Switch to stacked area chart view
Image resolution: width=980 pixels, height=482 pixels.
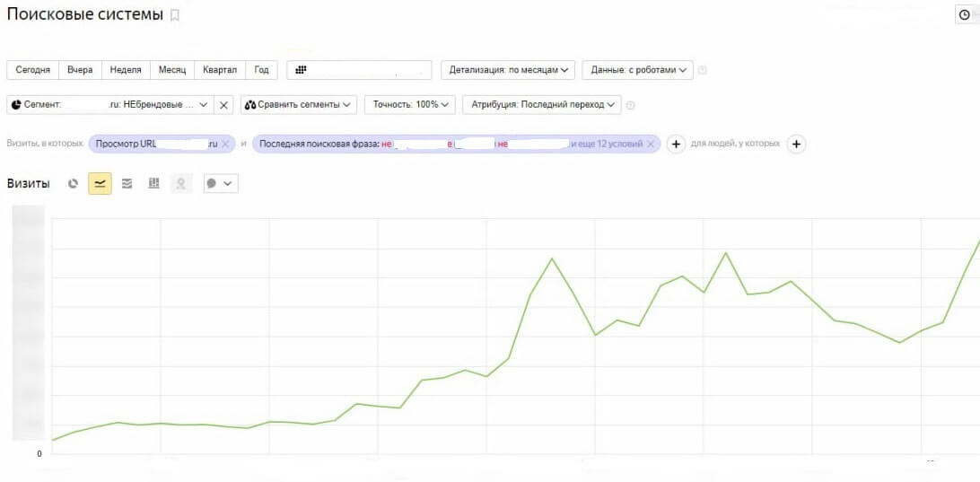click(x=127, y=184)
